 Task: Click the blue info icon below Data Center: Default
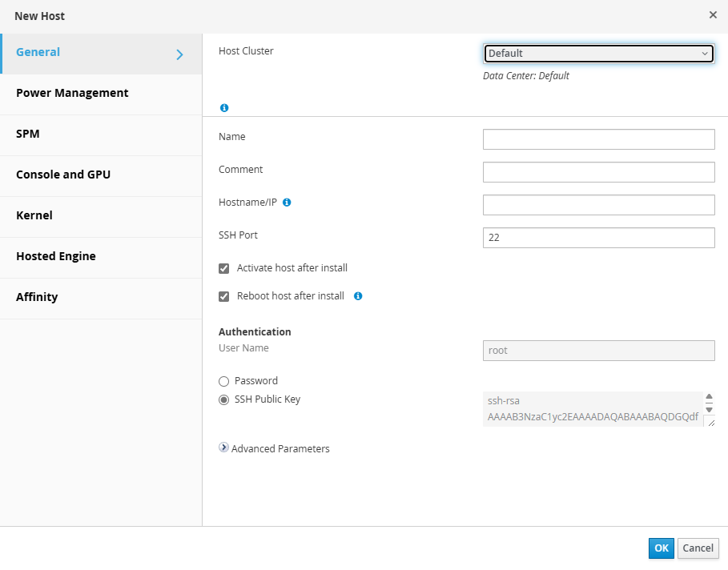[x=224, y=107]
